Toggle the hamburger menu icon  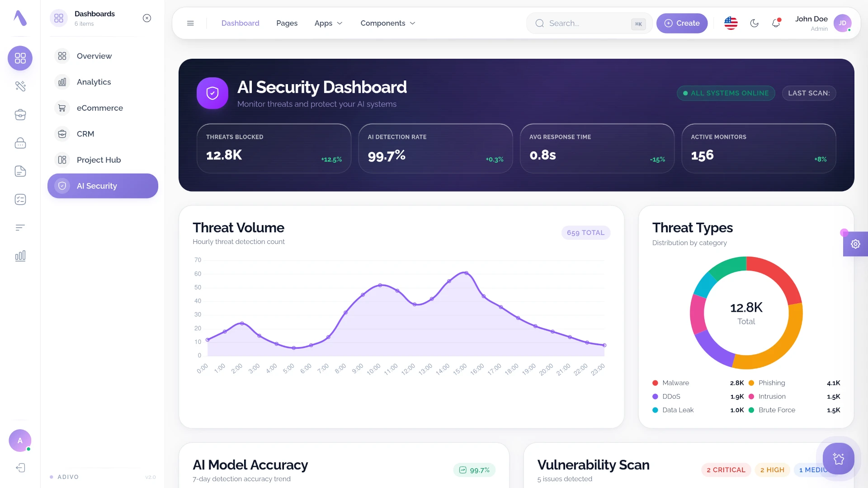pos(190,23)
